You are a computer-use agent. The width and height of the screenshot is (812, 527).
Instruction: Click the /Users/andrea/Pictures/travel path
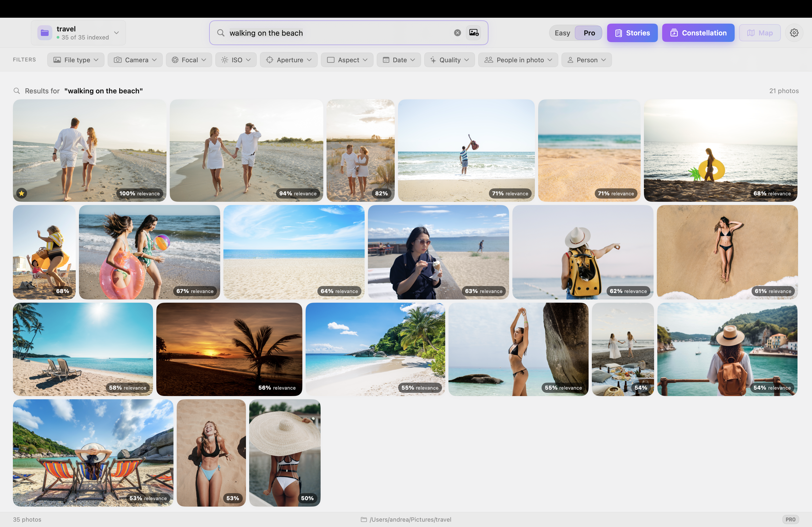click(410, 519)
